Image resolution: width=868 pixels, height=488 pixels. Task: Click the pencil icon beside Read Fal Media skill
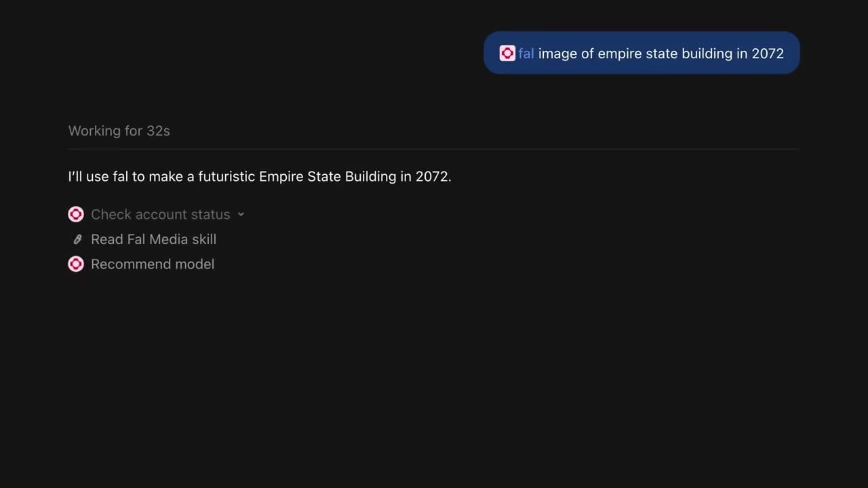pyautogui.click(x=77, y=239)
